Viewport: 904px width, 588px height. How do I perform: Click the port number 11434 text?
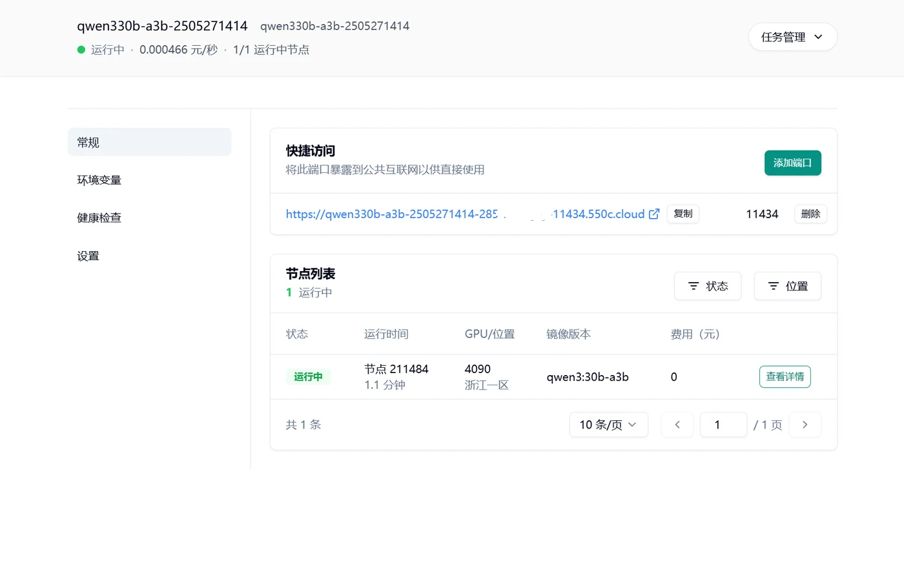(762, 214)
